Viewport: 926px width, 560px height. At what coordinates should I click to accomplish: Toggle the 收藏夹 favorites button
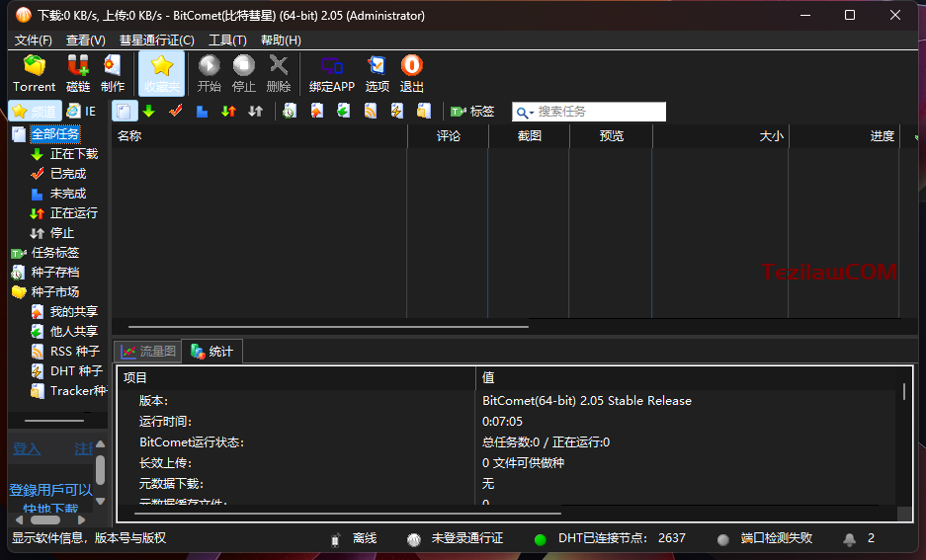tap(161, 74)
